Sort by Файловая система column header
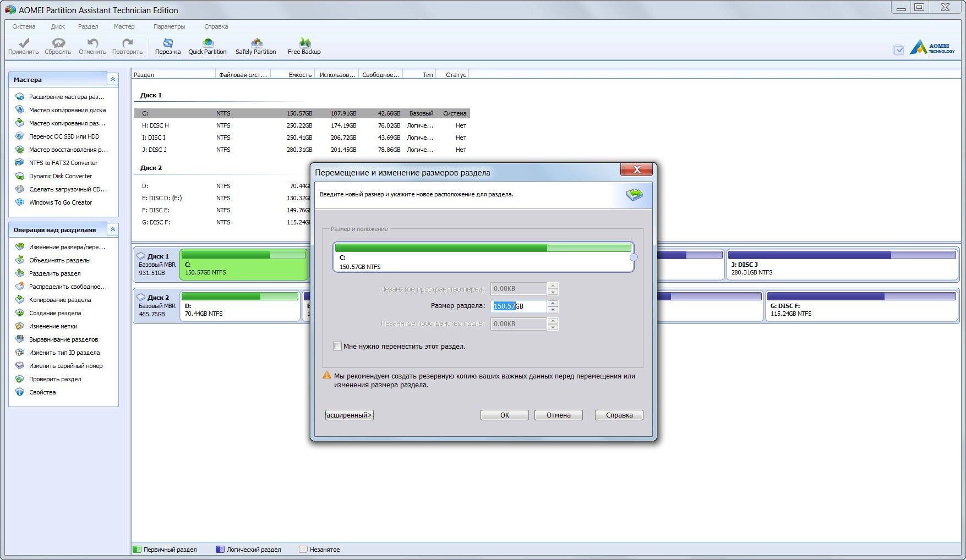Image resolution: width=966 pixels, height=560 pixels. [243, 75]
